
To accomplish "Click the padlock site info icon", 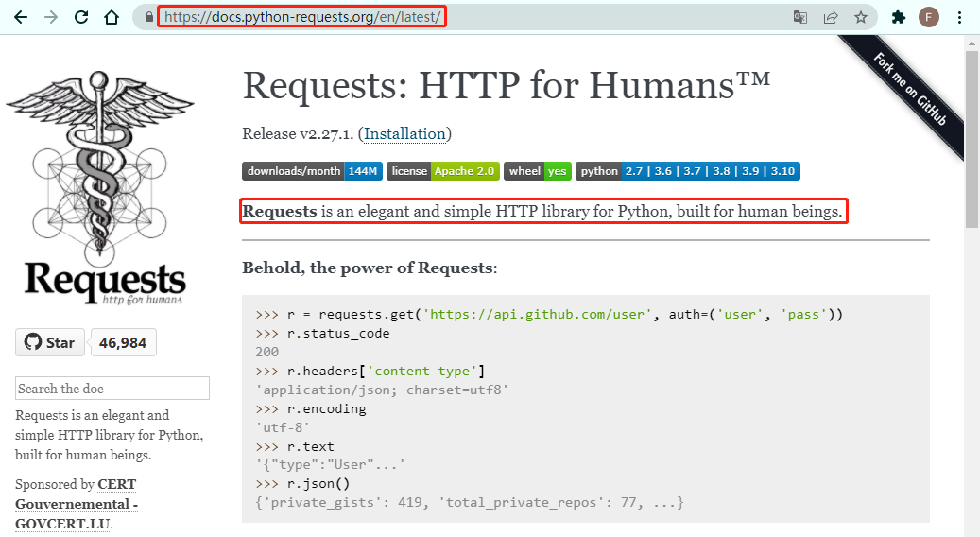I will [146, 17].
